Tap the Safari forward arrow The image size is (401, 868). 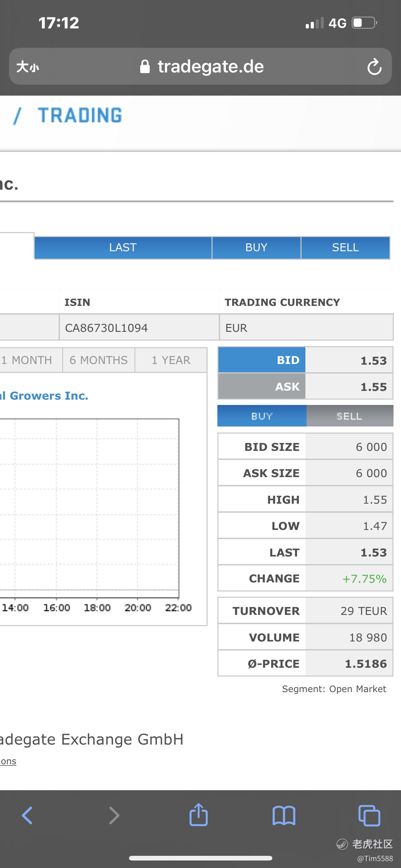(x=114, y=816)
